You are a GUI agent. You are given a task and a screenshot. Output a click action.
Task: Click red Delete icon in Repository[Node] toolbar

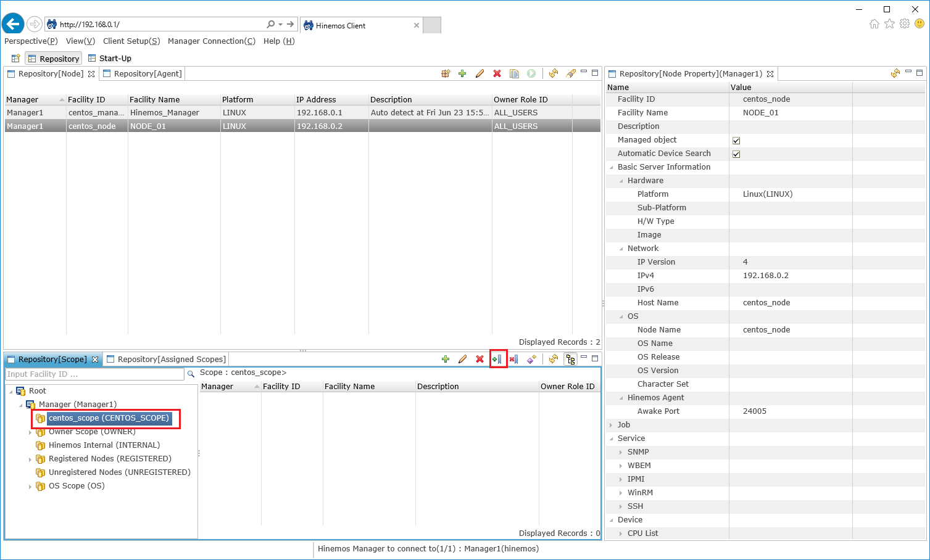[x=497, y=73]
